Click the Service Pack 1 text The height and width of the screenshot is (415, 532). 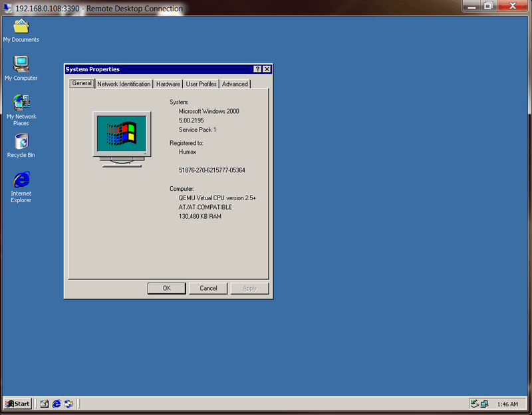[198, 130]
